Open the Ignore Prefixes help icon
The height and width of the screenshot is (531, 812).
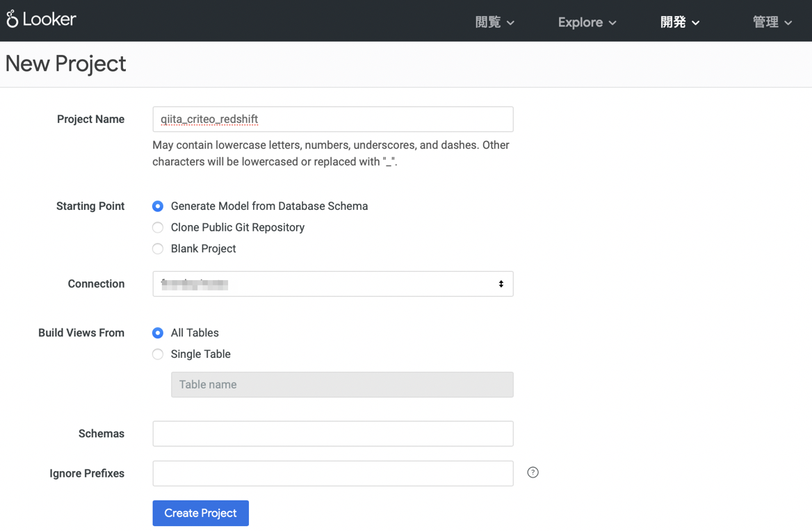pos(533,473)
